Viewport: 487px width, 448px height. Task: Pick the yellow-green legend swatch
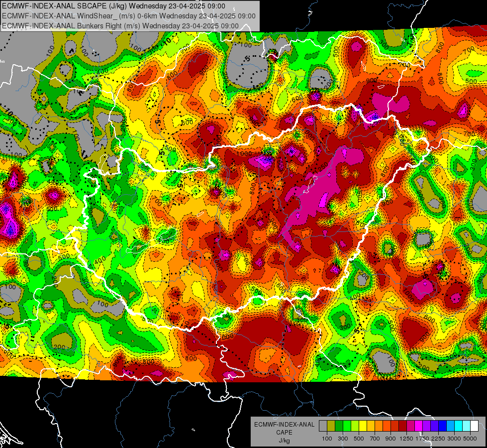355,426
